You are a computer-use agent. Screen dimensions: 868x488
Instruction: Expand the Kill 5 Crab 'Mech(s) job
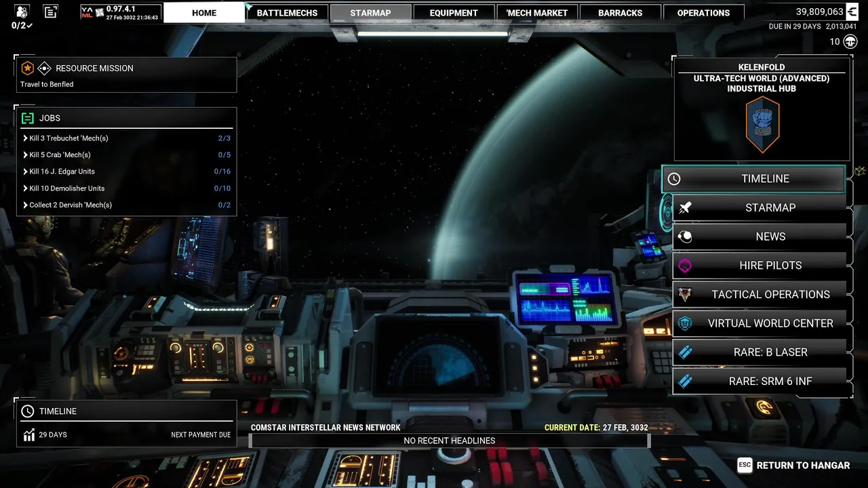click(x=126, y=155)
